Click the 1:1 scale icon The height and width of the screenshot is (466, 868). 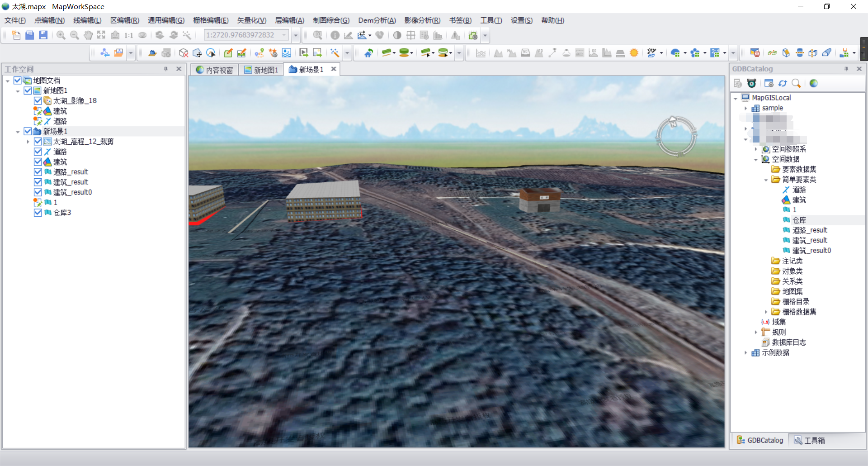(129, 35)
